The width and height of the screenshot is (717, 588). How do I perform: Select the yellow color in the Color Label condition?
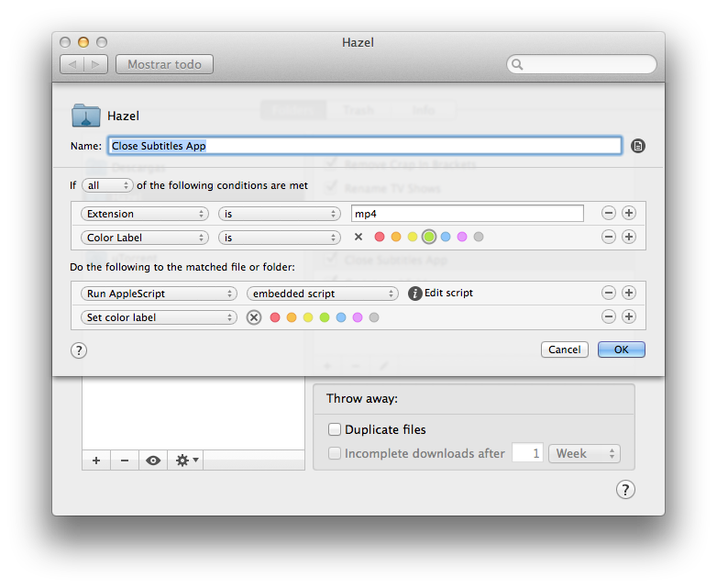(413, 237)
